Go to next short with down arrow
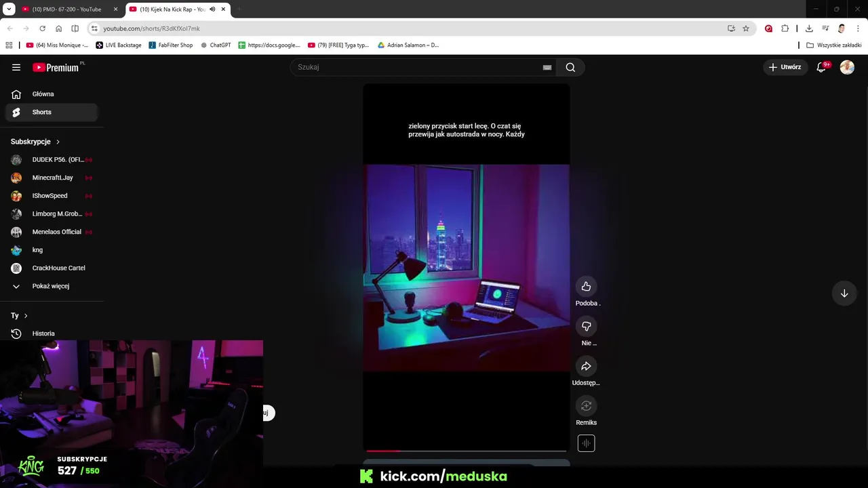 point(844,293)
